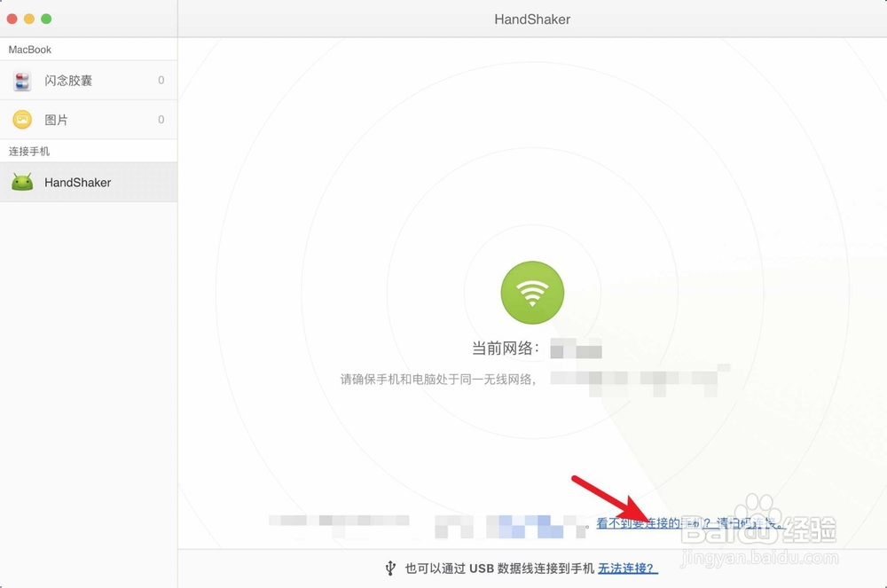Click the 连接手机 section header
Screen dimensions: 887x588
click(x=29, y=151)
